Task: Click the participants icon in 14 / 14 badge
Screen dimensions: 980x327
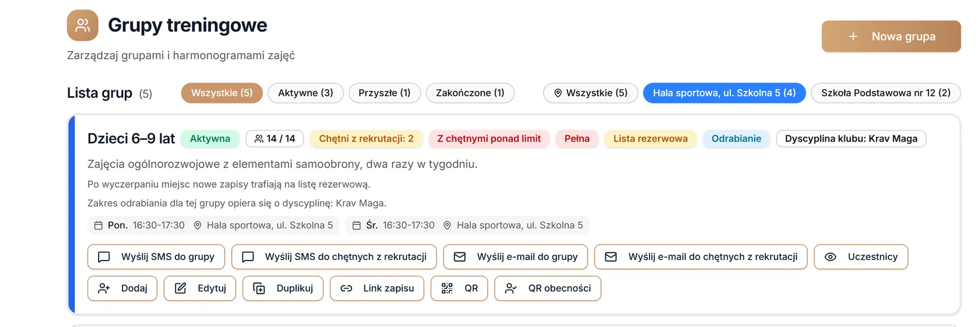Action: 259,139
